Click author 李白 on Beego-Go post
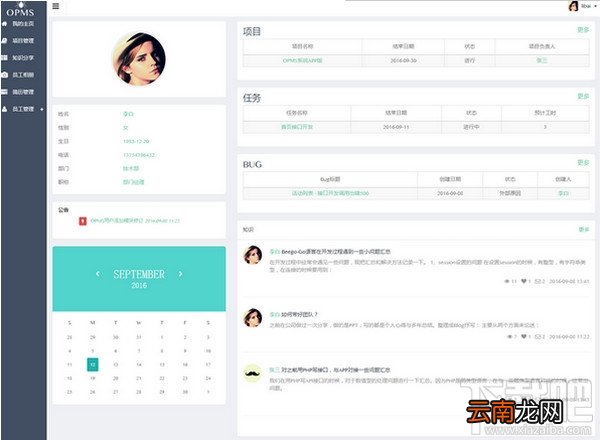Image resolution: width=600 pixels, height=440 pixels. point(275,252)
